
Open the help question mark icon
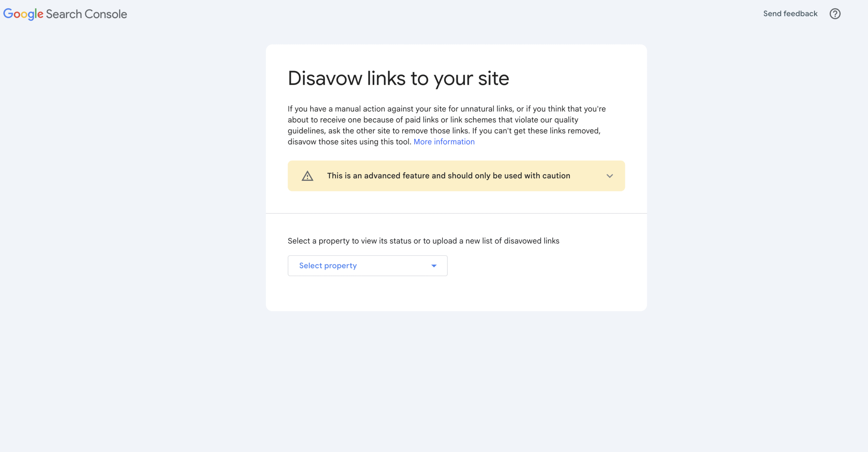tap(835, 14)
